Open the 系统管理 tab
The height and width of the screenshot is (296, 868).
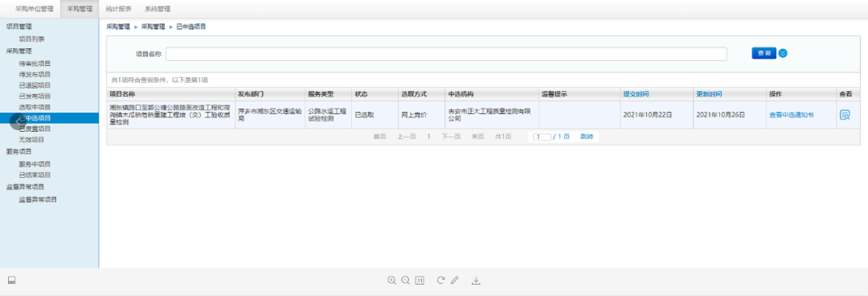coord(158,9)
